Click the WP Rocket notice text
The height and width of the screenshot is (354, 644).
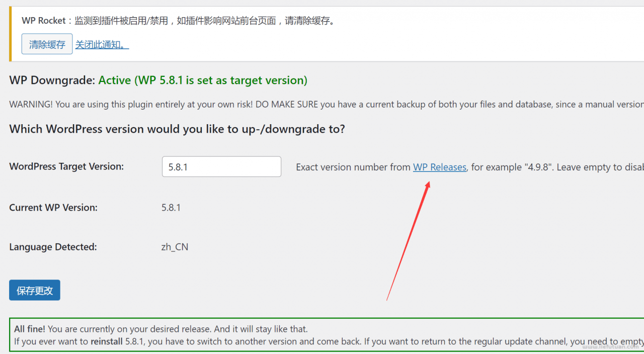pos(179,21)
